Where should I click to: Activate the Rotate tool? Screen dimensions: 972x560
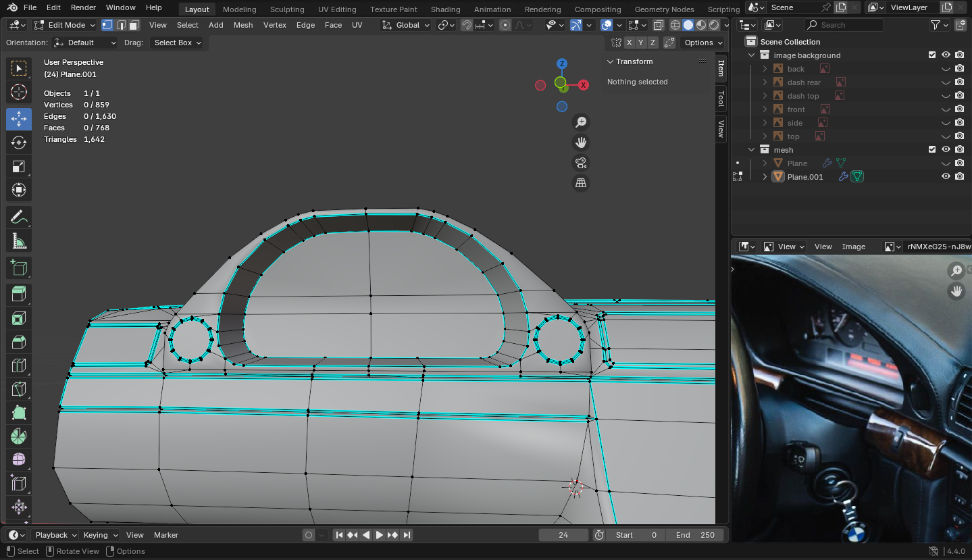coord(19,143)
